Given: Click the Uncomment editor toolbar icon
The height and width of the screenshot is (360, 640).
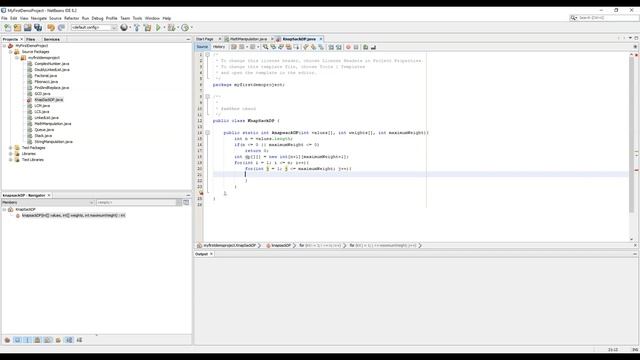Looking at the screenshot, I should point(373,47).
